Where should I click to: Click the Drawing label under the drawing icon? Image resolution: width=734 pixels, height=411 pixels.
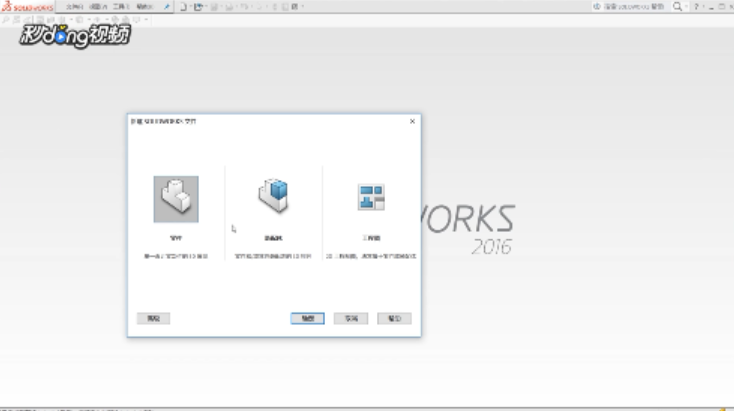point(371,238)
